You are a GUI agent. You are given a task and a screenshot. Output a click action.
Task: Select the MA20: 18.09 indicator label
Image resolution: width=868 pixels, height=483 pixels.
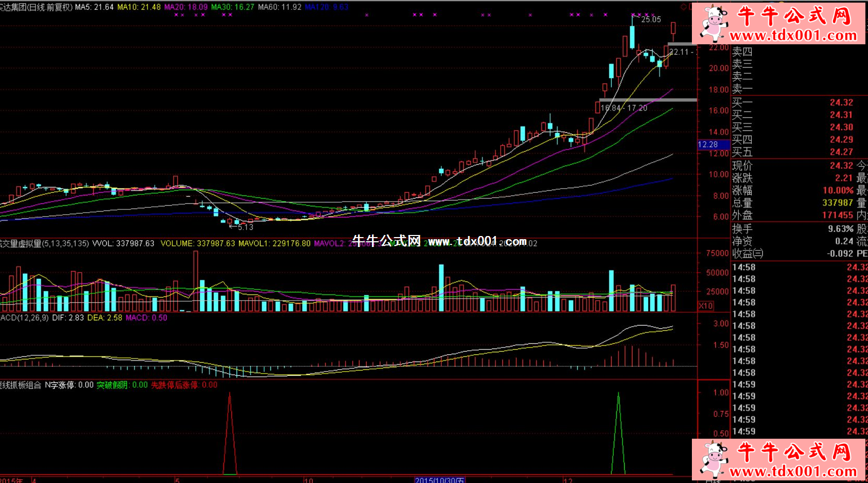pos(186,7)
